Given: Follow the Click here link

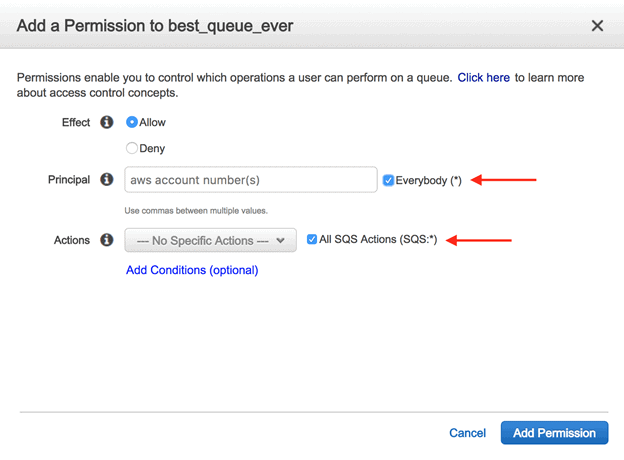Looking at the screenshot, I should [484, 78].
